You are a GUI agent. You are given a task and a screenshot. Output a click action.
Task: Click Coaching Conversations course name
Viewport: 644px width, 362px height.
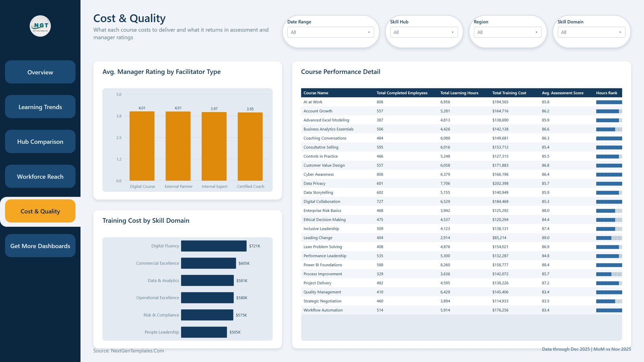325,138
